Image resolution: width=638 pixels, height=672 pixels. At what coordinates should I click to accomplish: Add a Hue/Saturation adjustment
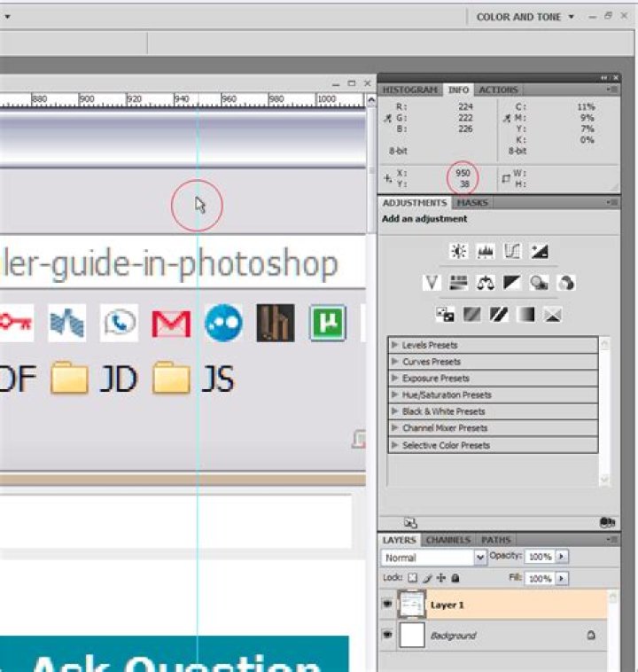point(458,283)
